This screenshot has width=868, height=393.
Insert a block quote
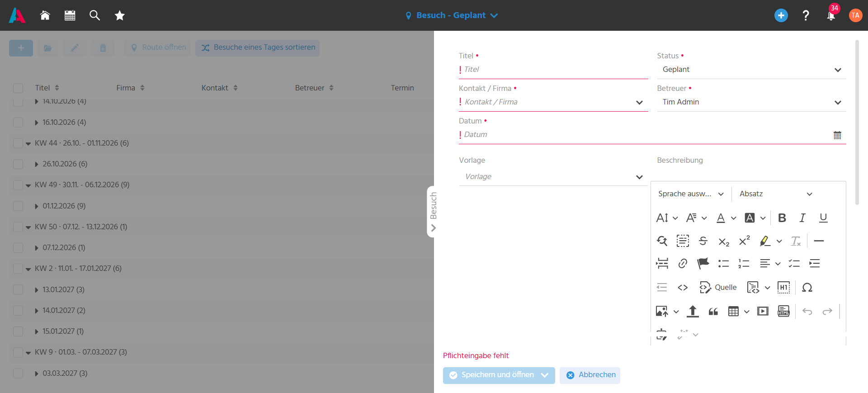(713, 311)
